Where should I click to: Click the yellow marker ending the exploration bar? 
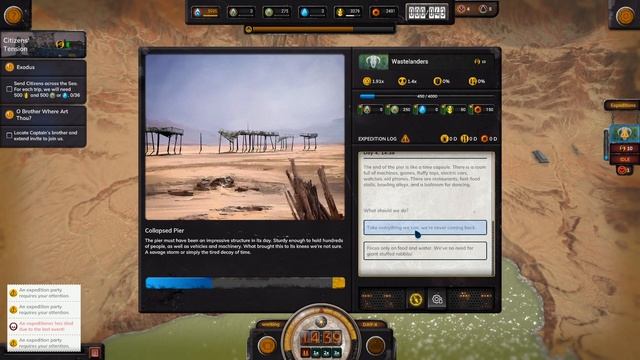point(338,283)
